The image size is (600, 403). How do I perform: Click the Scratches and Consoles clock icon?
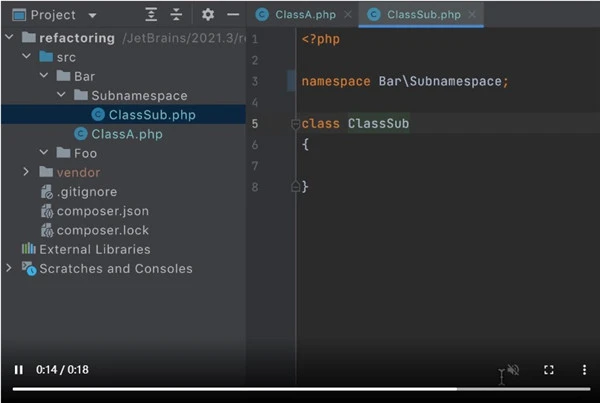click(29, 268)
